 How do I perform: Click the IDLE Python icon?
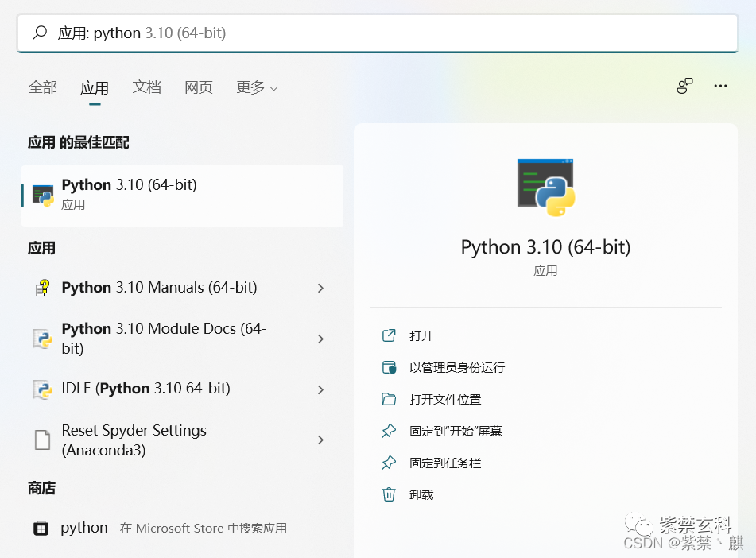pyautogui.click(x=42, y=389)
